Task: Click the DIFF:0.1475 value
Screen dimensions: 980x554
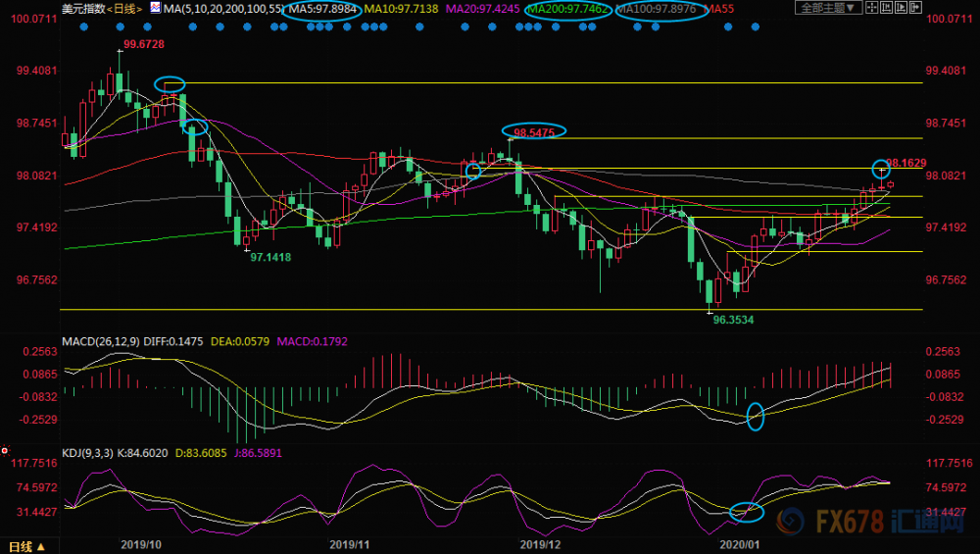Action: coord(173,341)
